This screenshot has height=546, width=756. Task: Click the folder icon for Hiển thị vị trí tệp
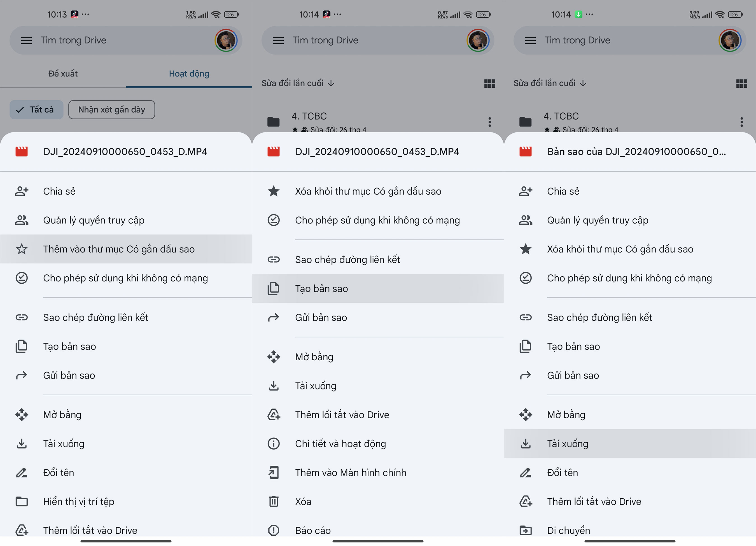[22, 501]
